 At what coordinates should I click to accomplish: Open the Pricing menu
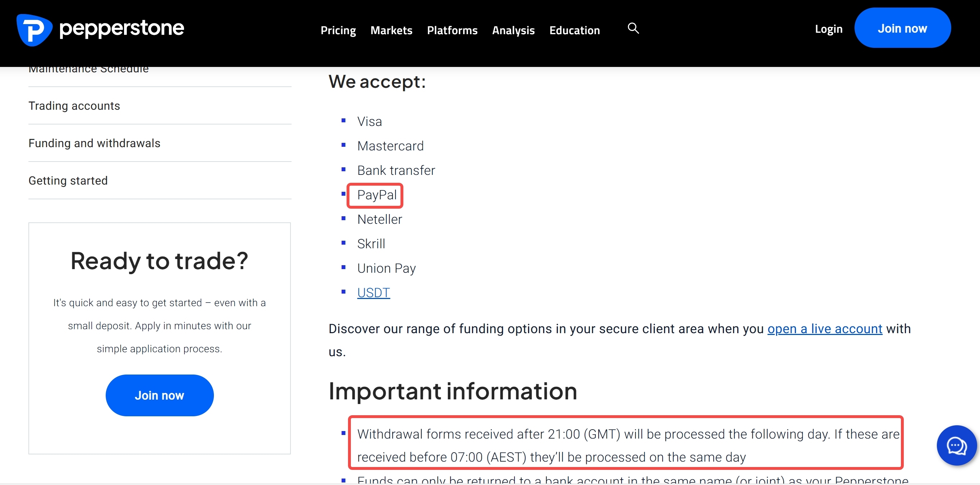click(338, 30)
